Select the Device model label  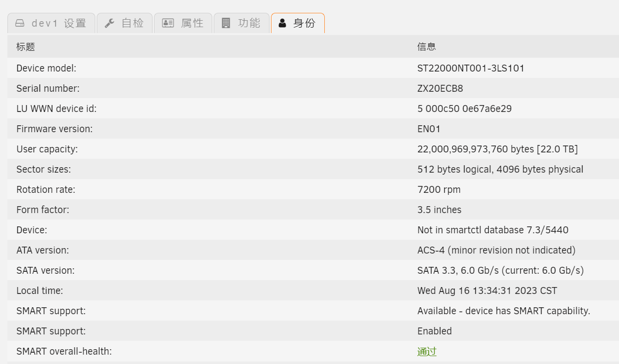pos(46,68)
